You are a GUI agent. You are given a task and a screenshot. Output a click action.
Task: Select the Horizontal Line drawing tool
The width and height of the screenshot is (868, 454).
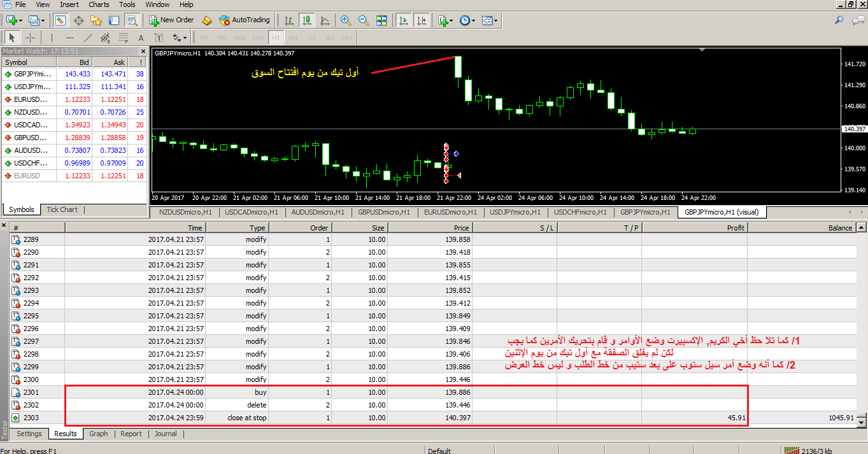click(70, 38)
